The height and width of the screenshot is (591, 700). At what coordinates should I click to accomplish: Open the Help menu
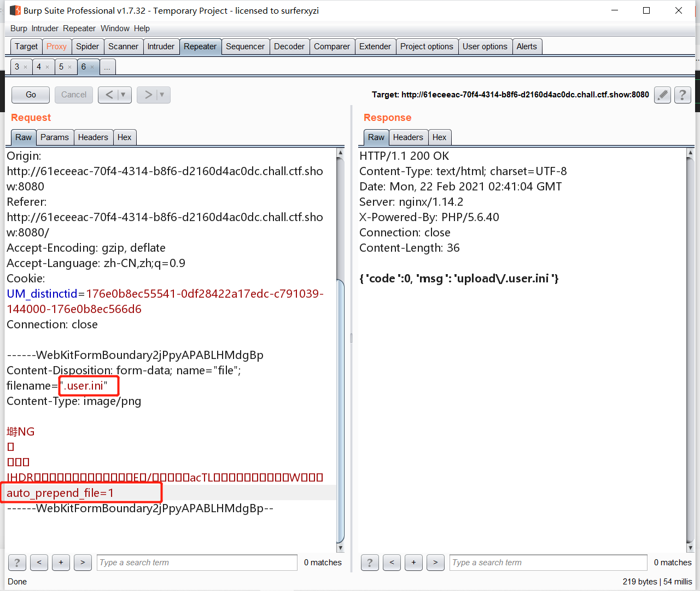coord(142,28)
